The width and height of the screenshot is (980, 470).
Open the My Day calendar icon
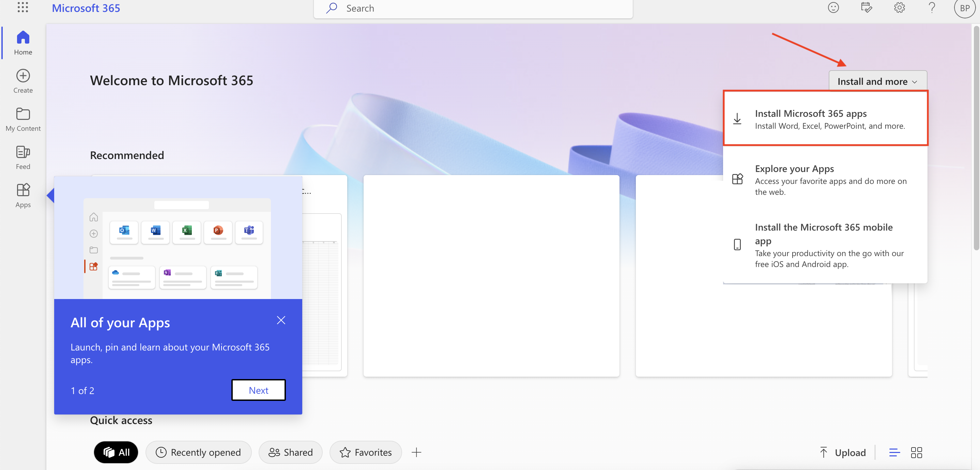pyautogui.click(x=866, y=7)
